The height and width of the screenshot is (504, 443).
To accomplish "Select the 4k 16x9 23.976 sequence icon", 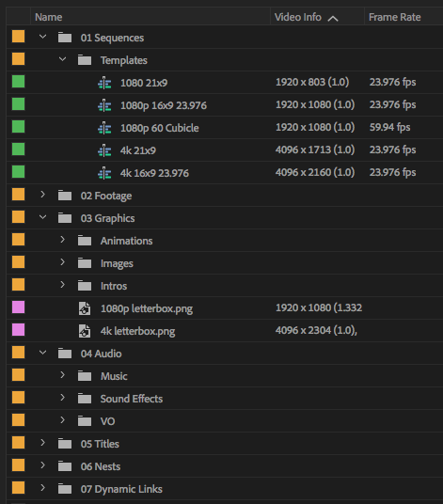I will [x=104, y=174].
